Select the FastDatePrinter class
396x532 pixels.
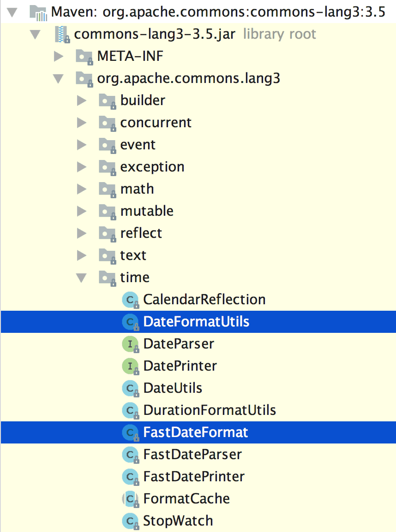point(194,477)
